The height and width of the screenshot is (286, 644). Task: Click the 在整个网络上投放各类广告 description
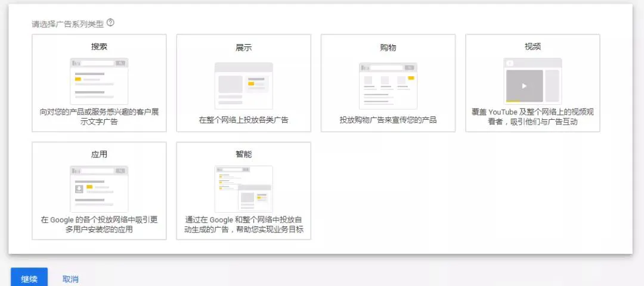(243, 120)
